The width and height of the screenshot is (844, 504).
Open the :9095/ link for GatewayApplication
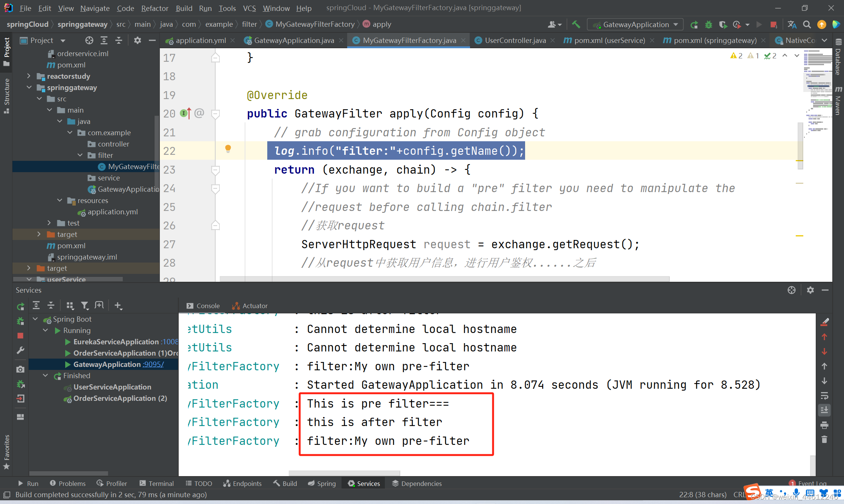tap(153, 364)
